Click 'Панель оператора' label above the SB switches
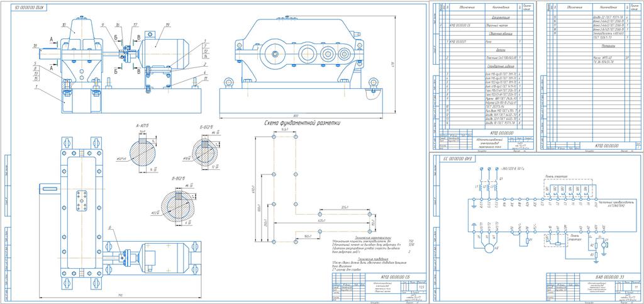644x304 pixels. point(556,176)
